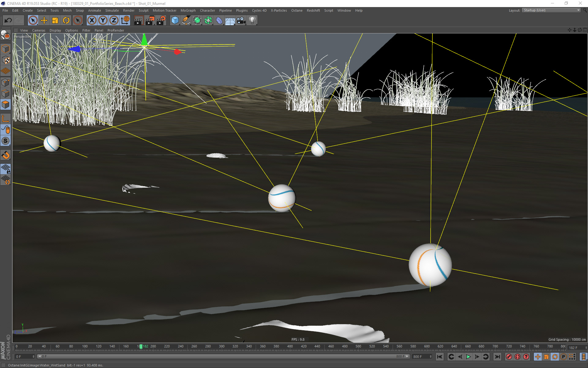Toggle Position keyframe recording
The width and height of the screenshot is (588, 368).
click(537, 357)
